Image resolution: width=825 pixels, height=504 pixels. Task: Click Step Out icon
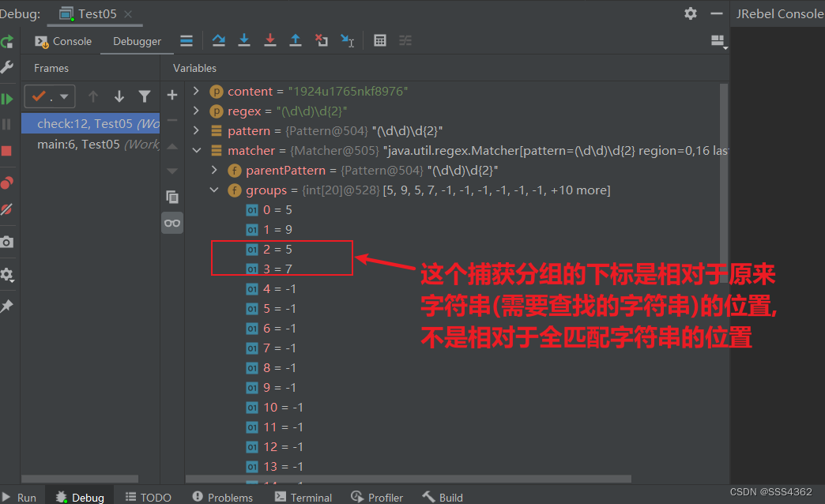pyautogui.click(x=296, y=40)
